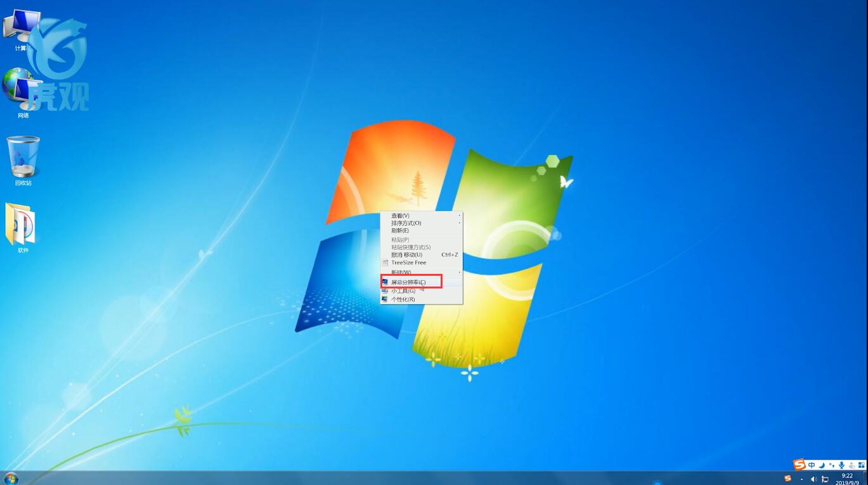
Task: Switch the punctuation mode on the Sogou bar
Action: 831,465
